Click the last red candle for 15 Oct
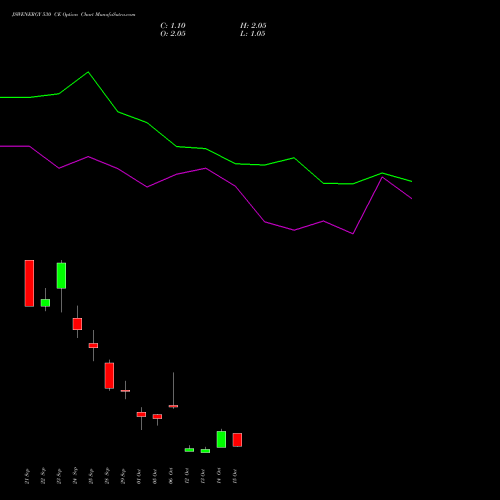Screen dimensions: 500x500 [237, 440]
